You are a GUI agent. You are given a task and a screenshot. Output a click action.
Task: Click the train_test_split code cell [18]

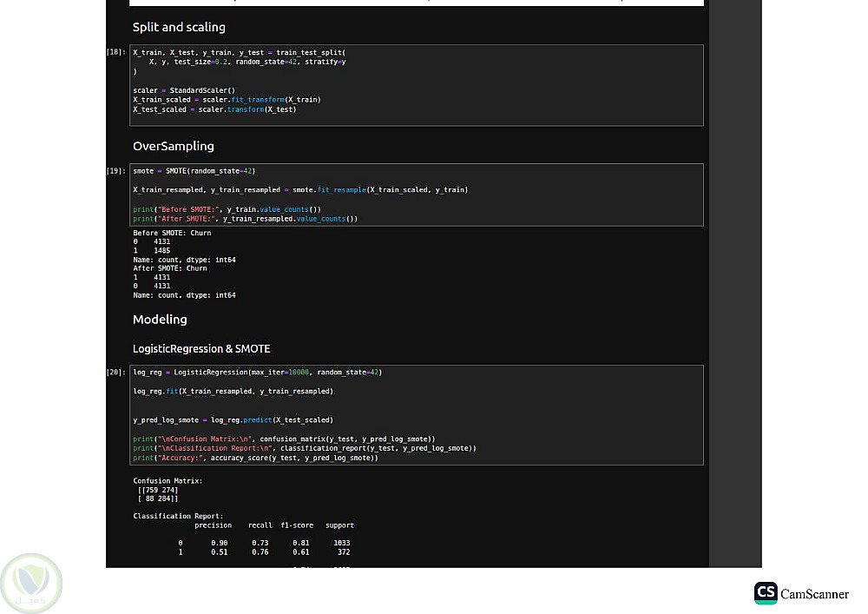417,85
